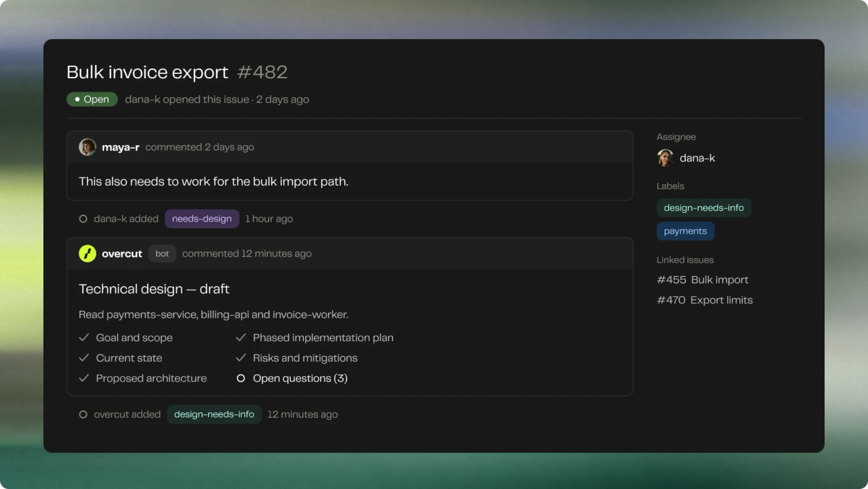Click 'Phased implementation plan' item
868x489 pixels.
(323, 338)
